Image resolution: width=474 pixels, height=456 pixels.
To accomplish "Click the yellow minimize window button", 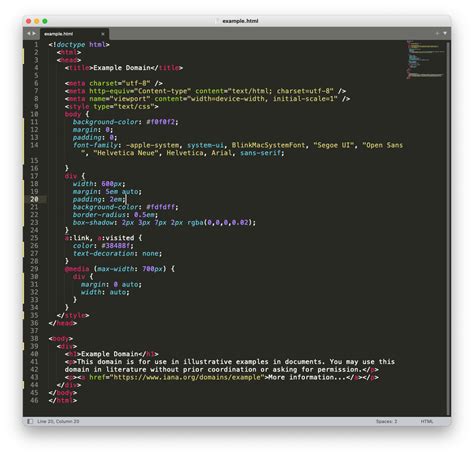I will point(37,21).
